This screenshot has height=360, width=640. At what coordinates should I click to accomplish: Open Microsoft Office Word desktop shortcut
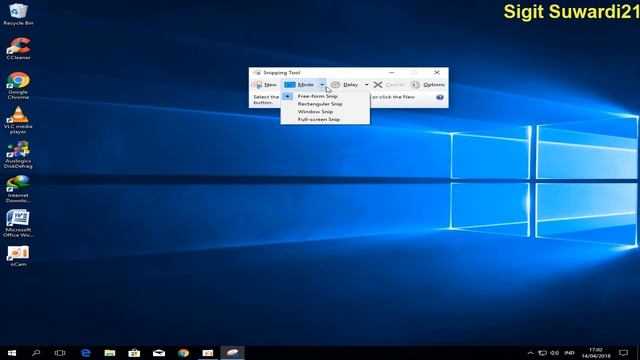tap(18, 224)
